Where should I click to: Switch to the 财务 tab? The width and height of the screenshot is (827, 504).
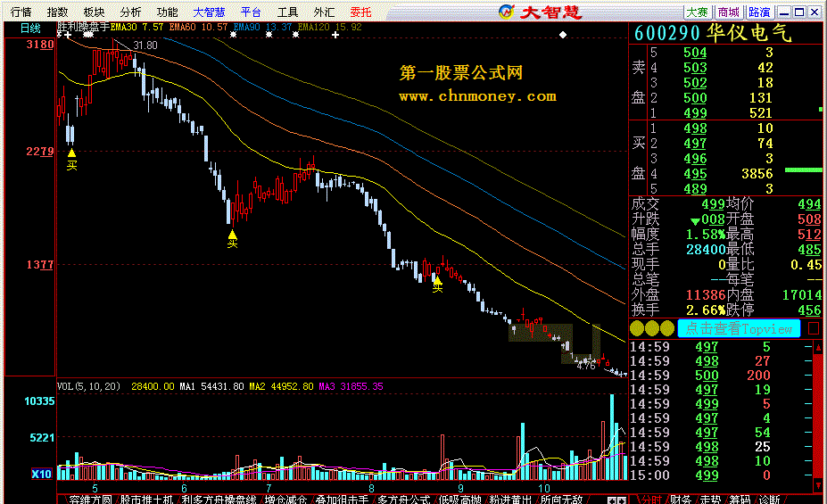[681, 500]
